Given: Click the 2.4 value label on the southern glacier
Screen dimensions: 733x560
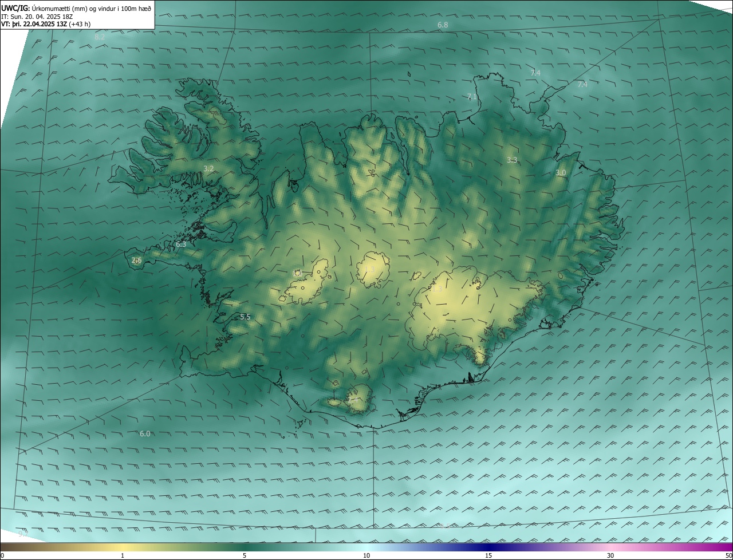Looking at the screenshot, I should [x=354, y=401].
